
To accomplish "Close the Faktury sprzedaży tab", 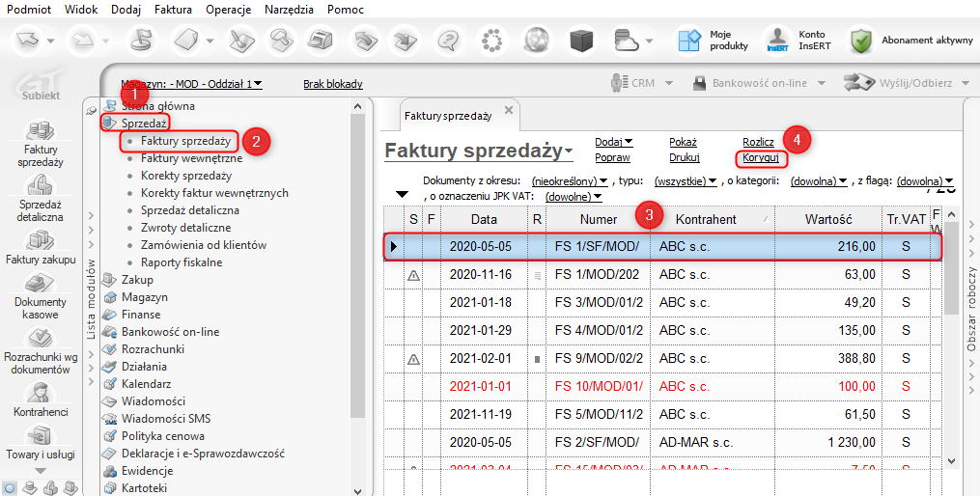I will tap(509, 110).
